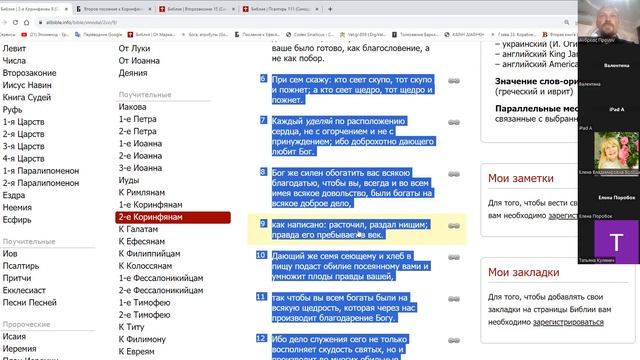The width and height of the screenshot is (640, 360).
Task: Open the book Числа
Action: [14, 60]
